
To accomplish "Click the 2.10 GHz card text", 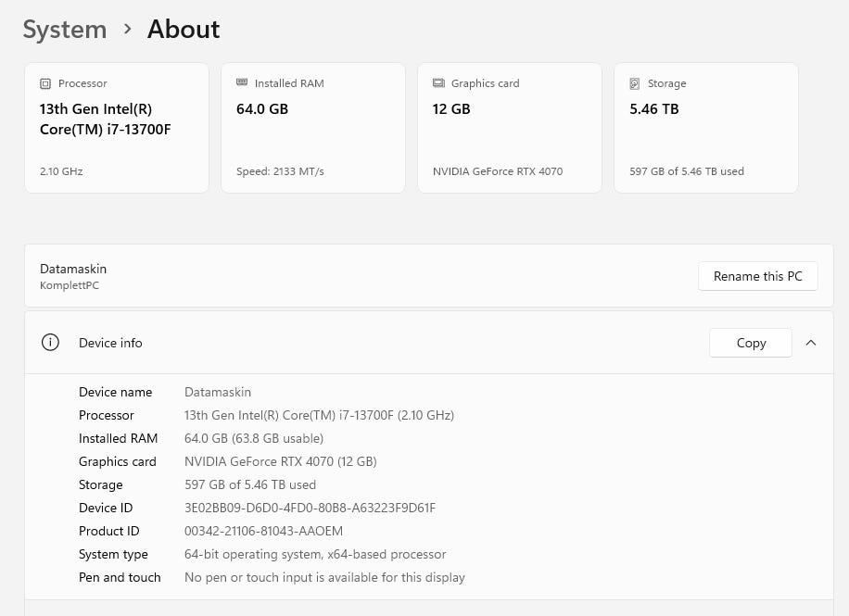I will pyautogui.click(x=61, y=171).
